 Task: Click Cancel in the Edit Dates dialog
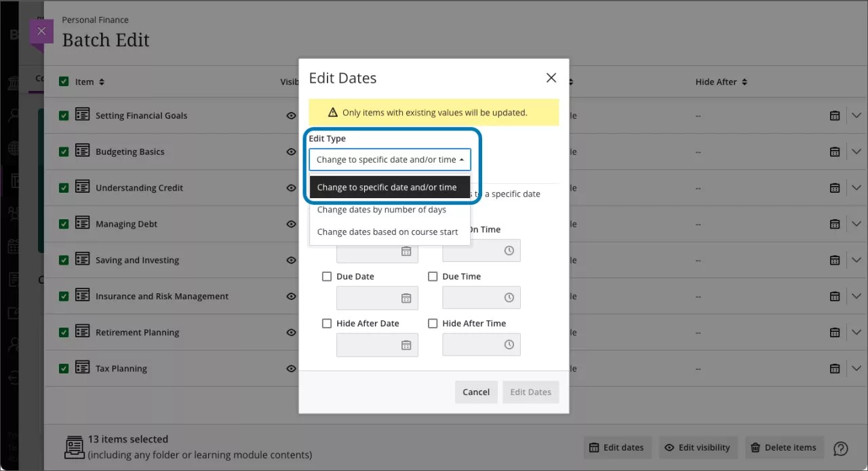click(476, 392)
